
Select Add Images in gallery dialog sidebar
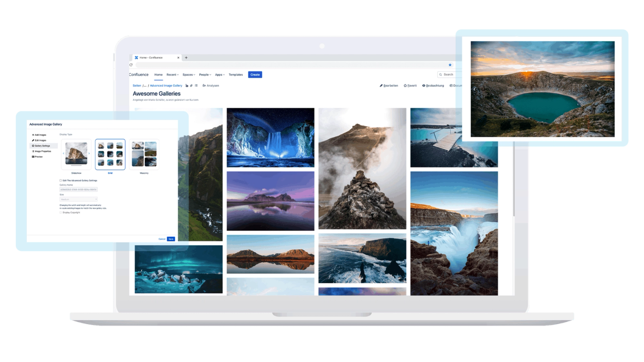coord(39,135)
